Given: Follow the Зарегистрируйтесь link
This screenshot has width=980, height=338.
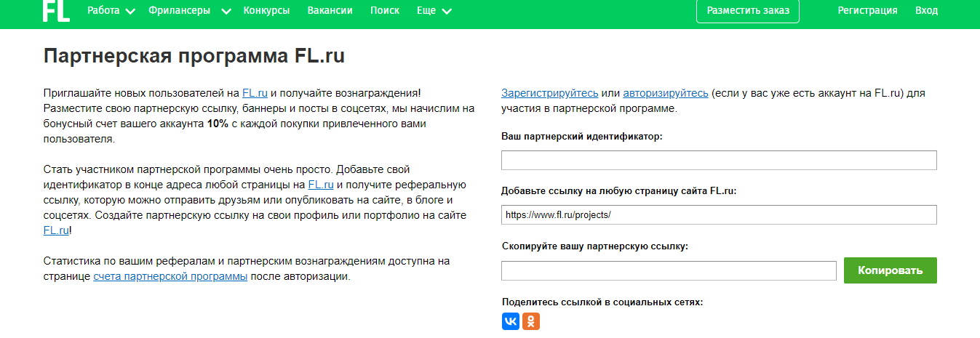Looking at the screenshot, I should click(550, 93).
